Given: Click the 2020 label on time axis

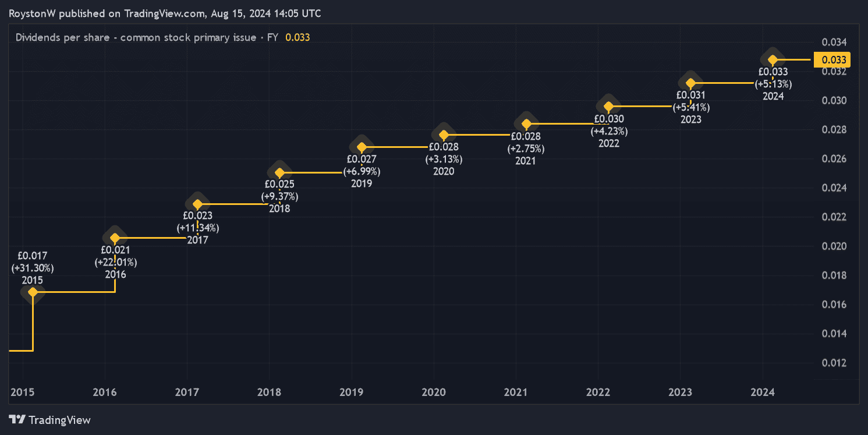Looking at the screenshot, I should [x=433, y=392].
